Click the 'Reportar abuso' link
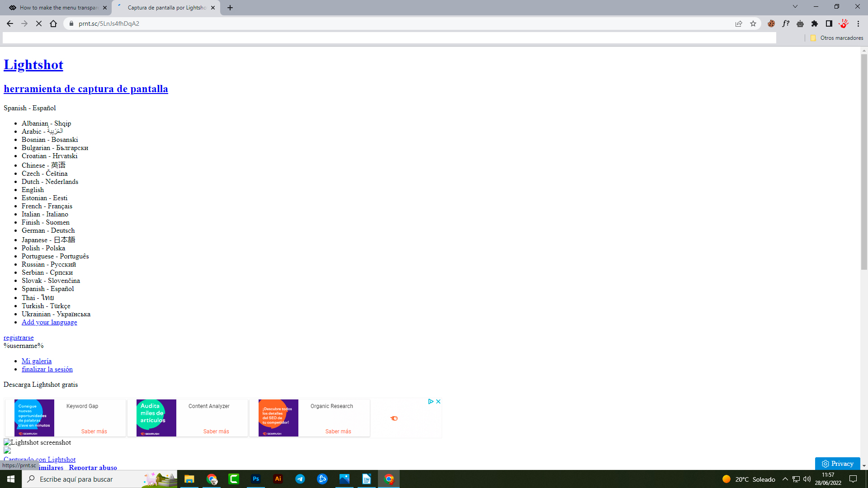This screenshot has height=488, width=868. point(93,467)
